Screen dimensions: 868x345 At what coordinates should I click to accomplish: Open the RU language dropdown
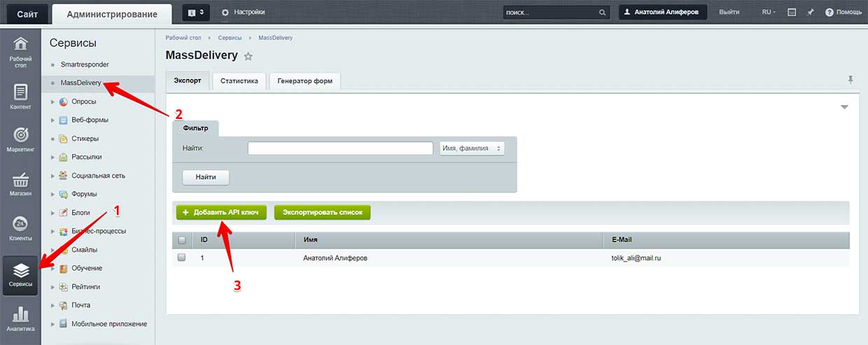point(768,12)
